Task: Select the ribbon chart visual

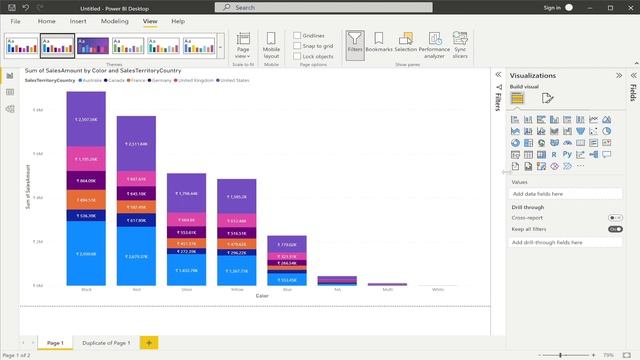Action: point(554,131)
